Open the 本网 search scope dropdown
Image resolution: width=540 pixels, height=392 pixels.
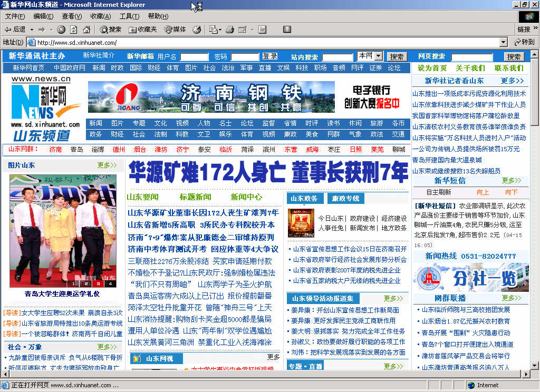tap(379, 56)
